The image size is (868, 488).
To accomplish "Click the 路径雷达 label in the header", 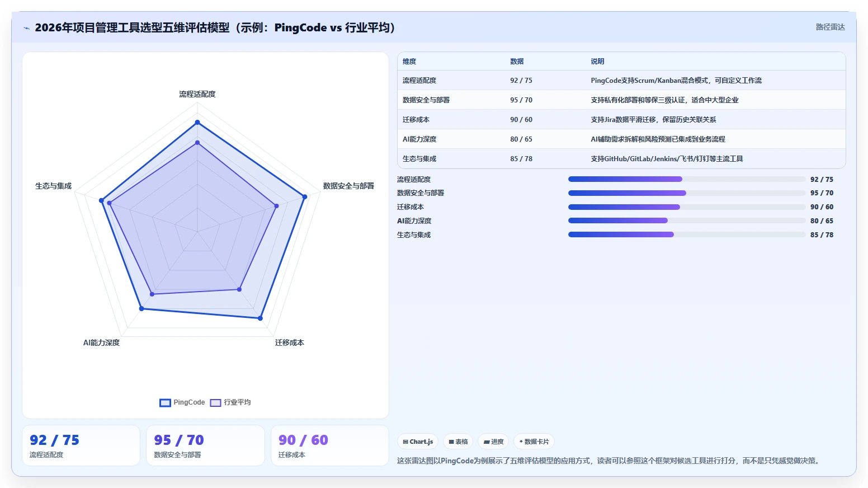I will tap(830, 27).
